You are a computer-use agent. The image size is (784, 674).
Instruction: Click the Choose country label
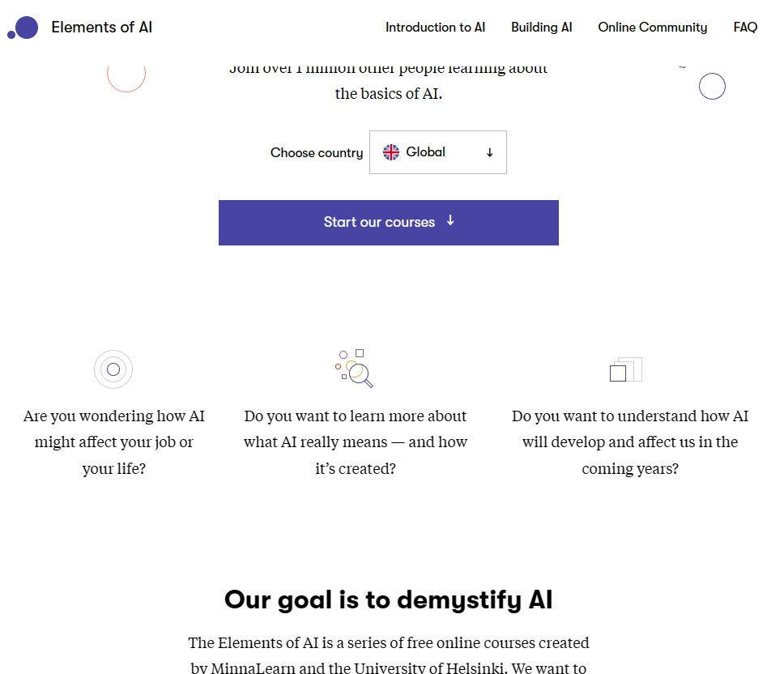[317, 153]
